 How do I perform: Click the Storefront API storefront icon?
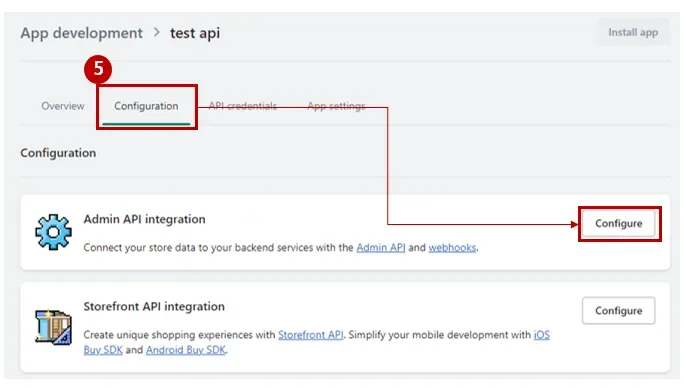pos(53,327)
